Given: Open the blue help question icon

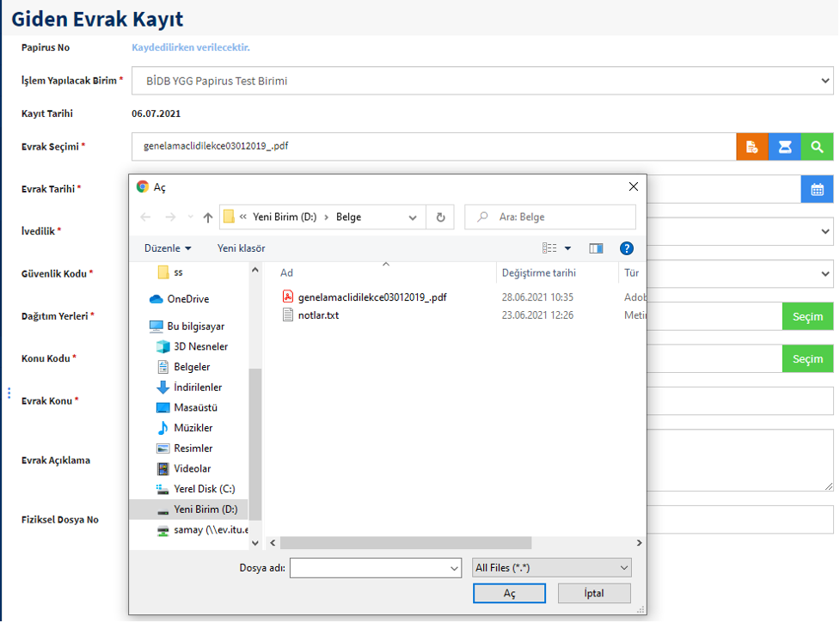Looking at the screenshot, I should [x=626, y=248].
